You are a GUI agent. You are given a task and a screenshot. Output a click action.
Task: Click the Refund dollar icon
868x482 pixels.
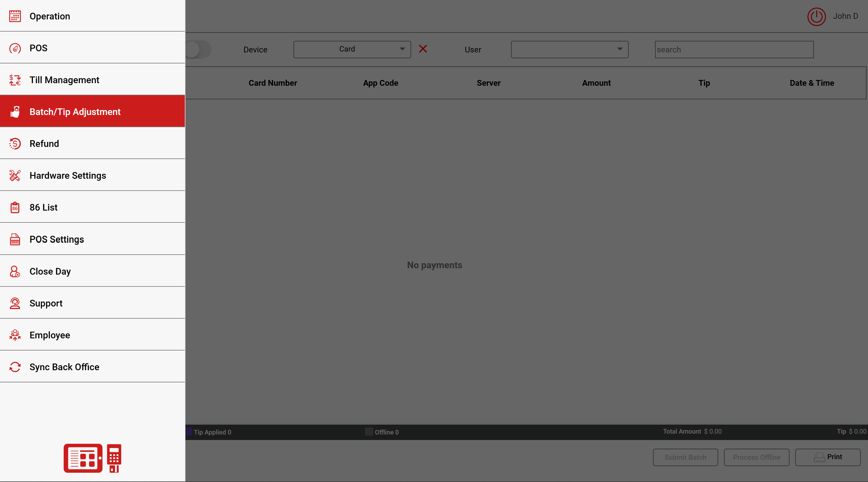coord(15,143)
